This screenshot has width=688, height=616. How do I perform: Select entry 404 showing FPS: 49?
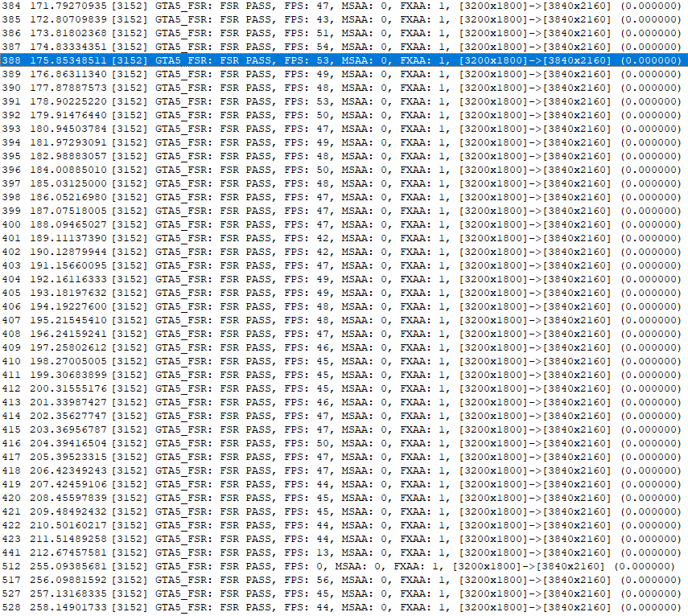(x=322, y=280)
